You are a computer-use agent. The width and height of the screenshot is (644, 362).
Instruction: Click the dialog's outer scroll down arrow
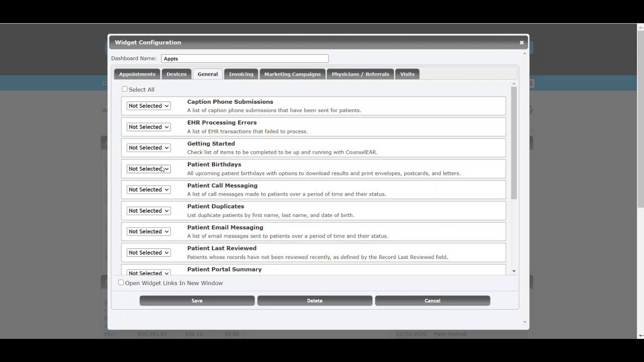click(525, 322)
